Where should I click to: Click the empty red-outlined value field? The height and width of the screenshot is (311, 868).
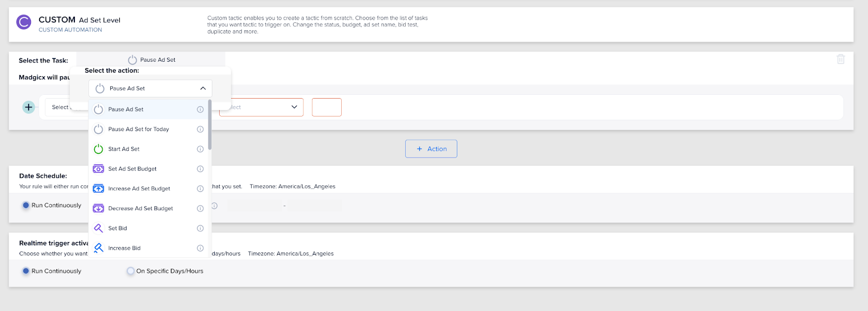327,107
